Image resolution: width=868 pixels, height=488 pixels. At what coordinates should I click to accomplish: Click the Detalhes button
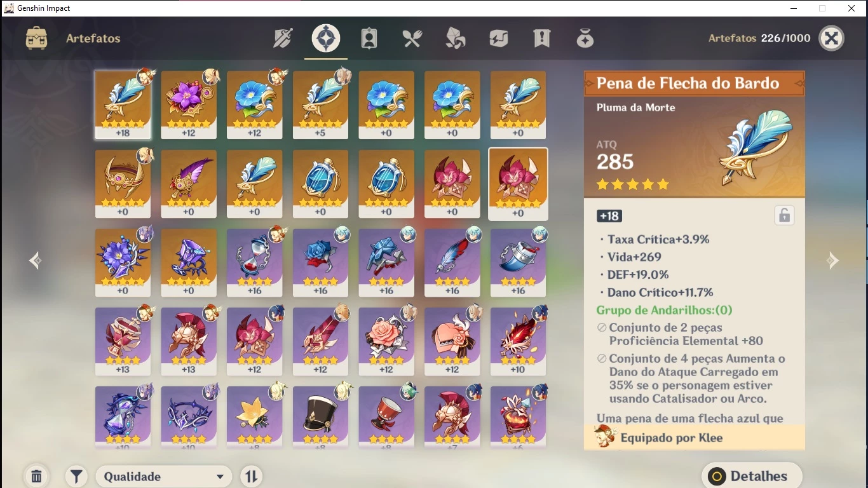pos(752,476)
